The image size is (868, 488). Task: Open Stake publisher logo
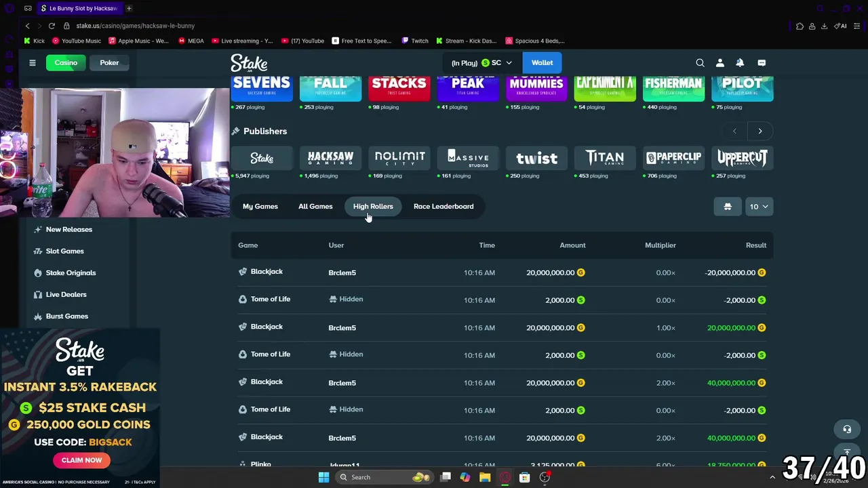click(262, 158)
